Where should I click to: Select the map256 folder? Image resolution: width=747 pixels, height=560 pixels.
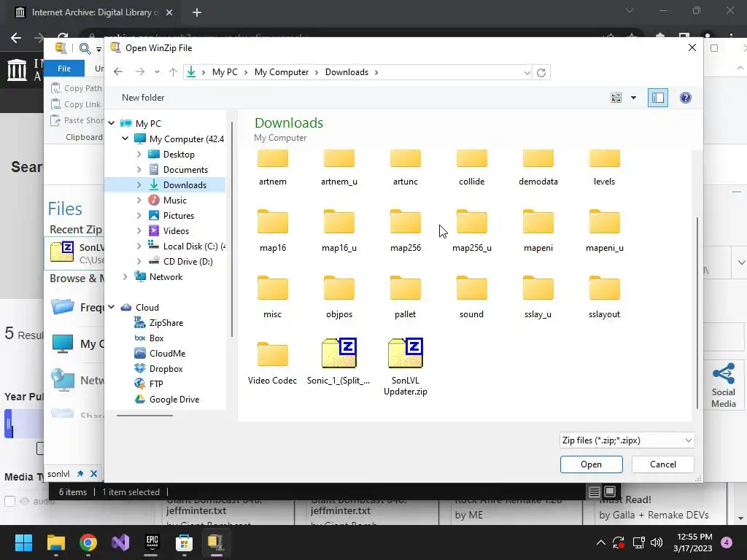[x=406, y=231]
